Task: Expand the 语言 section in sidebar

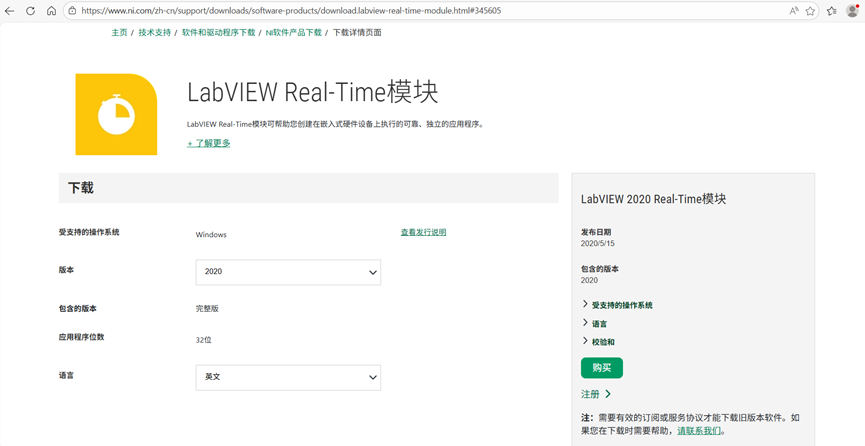Action: [x=595, y=323]
